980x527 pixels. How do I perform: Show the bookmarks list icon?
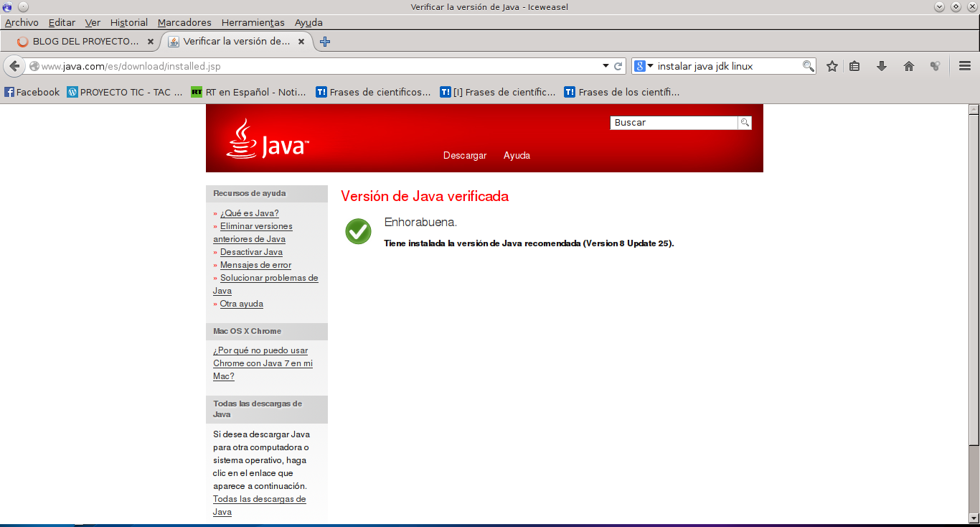pos(854,66)
